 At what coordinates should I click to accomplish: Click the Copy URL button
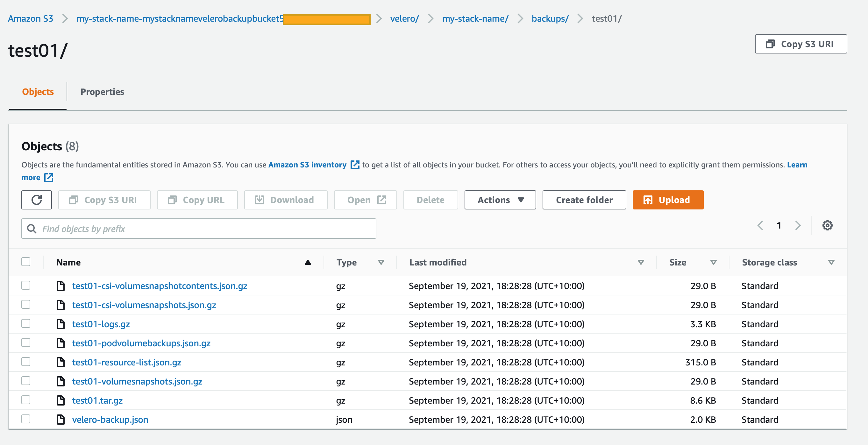pyautogui.click(x=197, y=200)
